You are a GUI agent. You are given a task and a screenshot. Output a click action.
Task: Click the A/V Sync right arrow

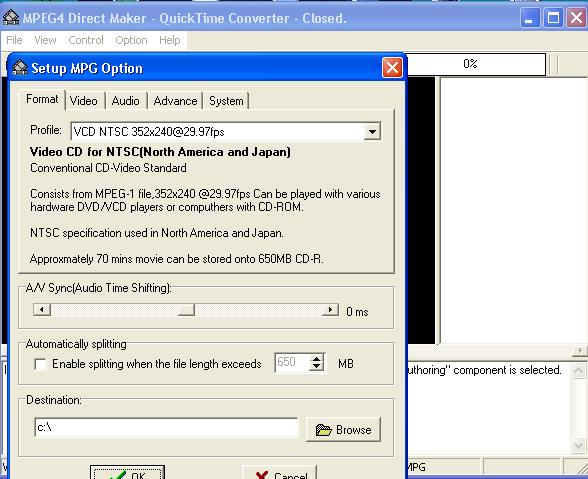click(x=330, y=310)
